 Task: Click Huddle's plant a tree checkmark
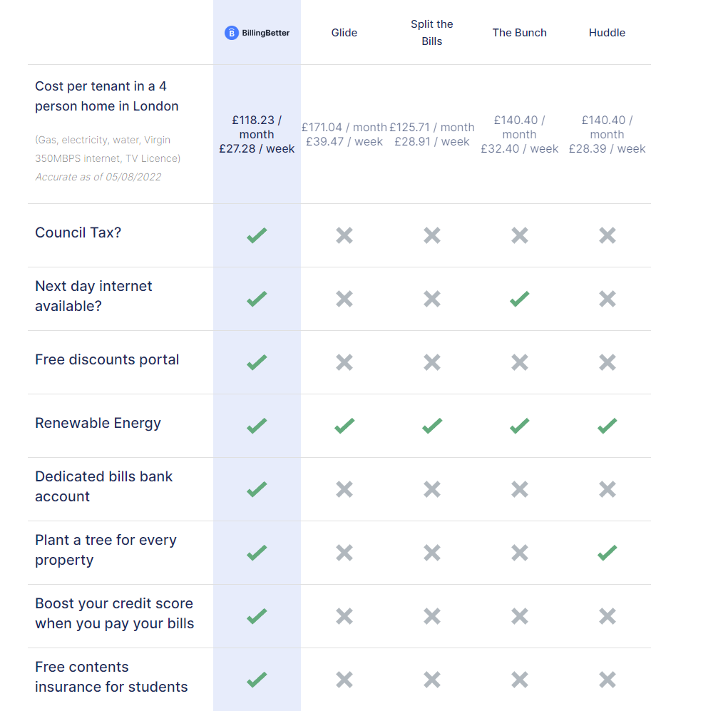pos(607,553)
